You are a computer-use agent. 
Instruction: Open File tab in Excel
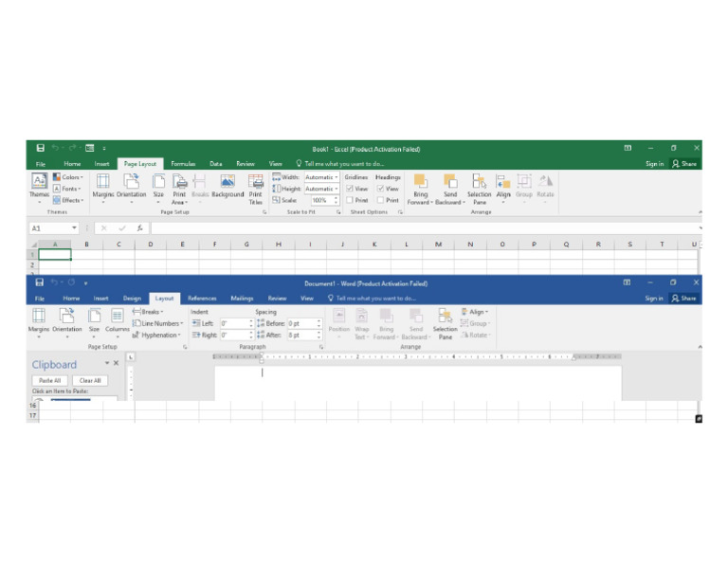[x=41, y=163]
